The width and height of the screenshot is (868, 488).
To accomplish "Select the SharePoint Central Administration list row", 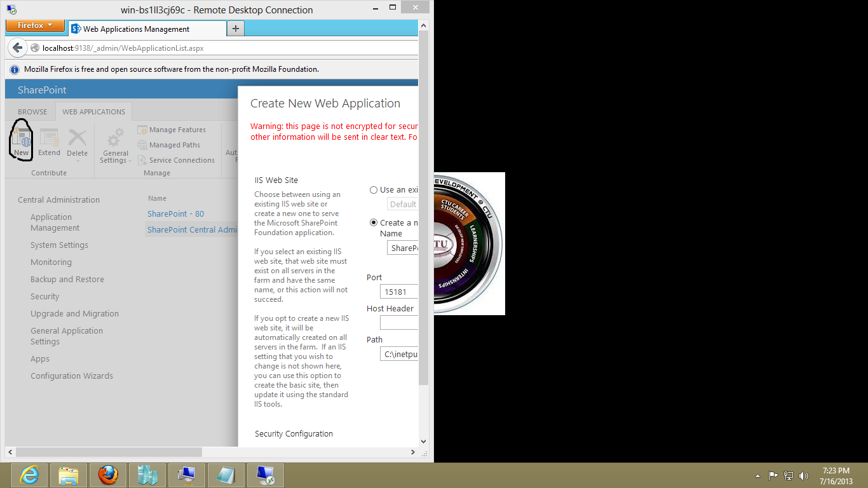I will [193, 229].
